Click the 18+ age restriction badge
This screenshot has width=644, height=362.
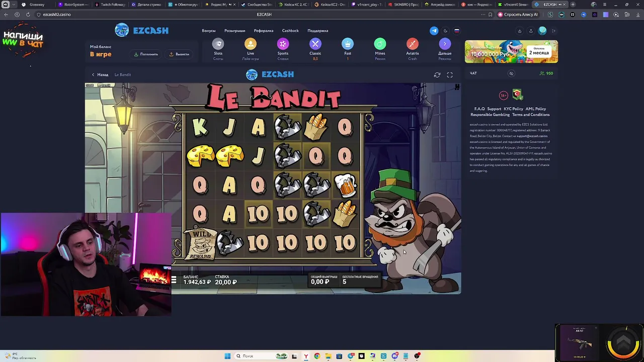click(504, 95)
